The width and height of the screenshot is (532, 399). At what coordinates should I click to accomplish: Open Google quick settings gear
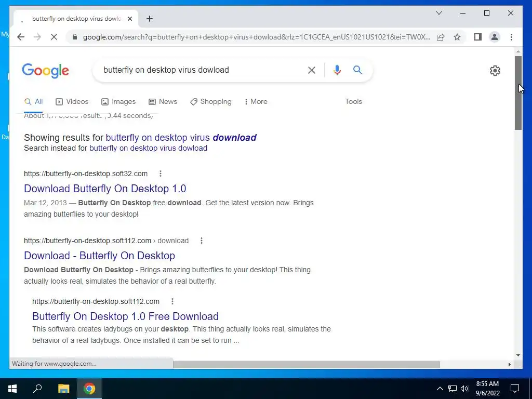coord(495,71)
